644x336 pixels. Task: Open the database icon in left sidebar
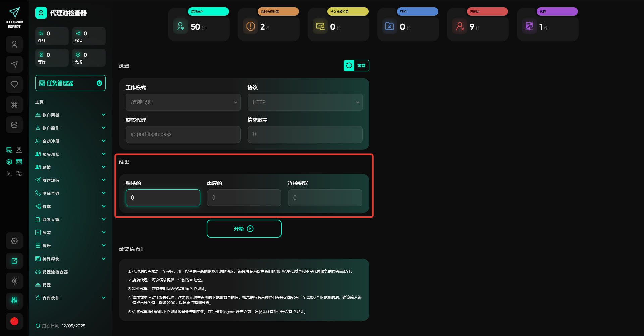pos(14,125)
